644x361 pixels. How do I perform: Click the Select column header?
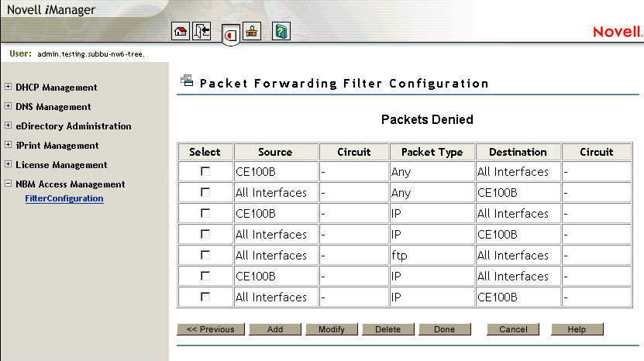coord(205,152)
